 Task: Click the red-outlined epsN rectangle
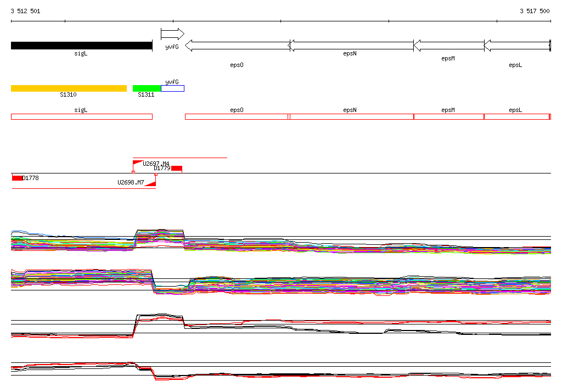[x=351, y=116]
